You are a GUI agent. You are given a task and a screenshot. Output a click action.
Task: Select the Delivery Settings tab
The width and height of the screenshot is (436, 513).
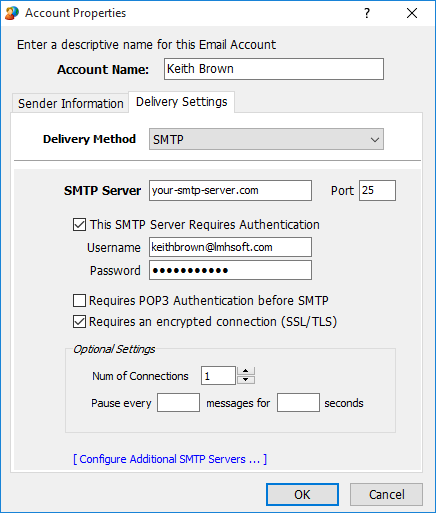click(x=182, y=102)
